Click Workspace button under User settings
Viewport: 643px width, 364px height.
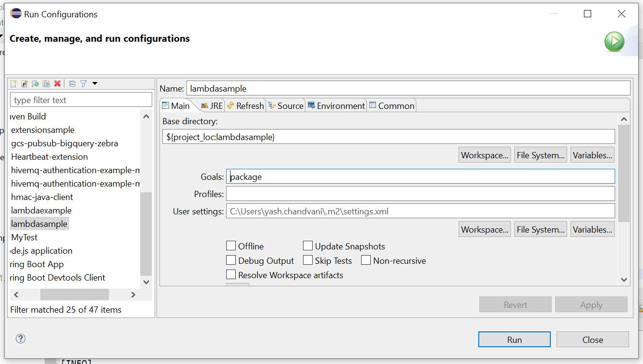(x=485, y=229)
